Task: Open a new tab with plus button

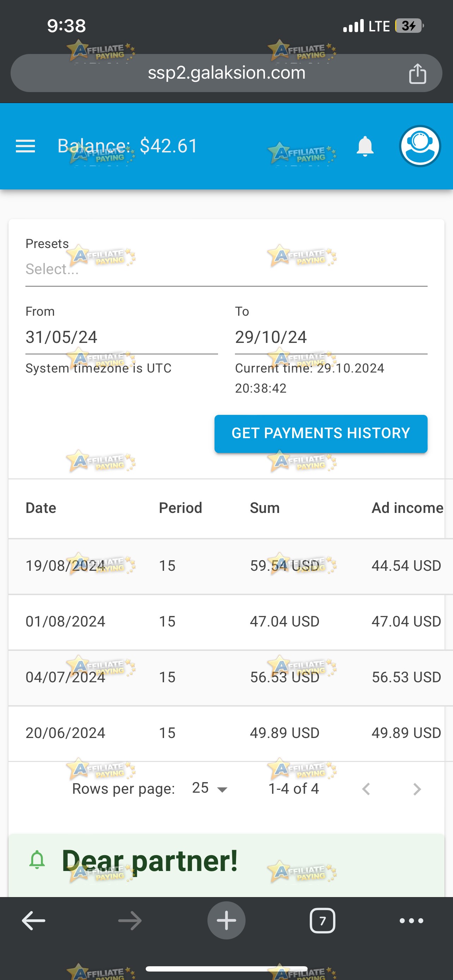Action: pos(226,920)
